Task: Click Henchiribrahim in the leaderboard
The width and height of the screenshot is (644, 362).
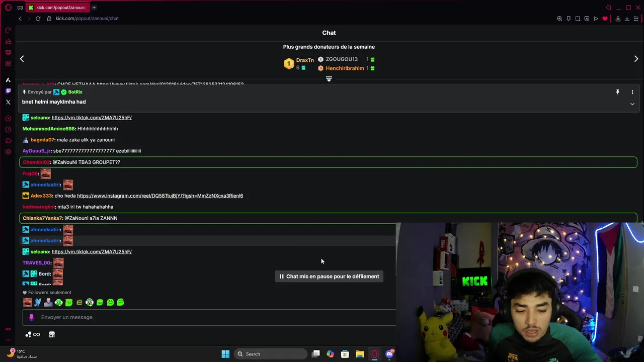Action: [345, 68]
